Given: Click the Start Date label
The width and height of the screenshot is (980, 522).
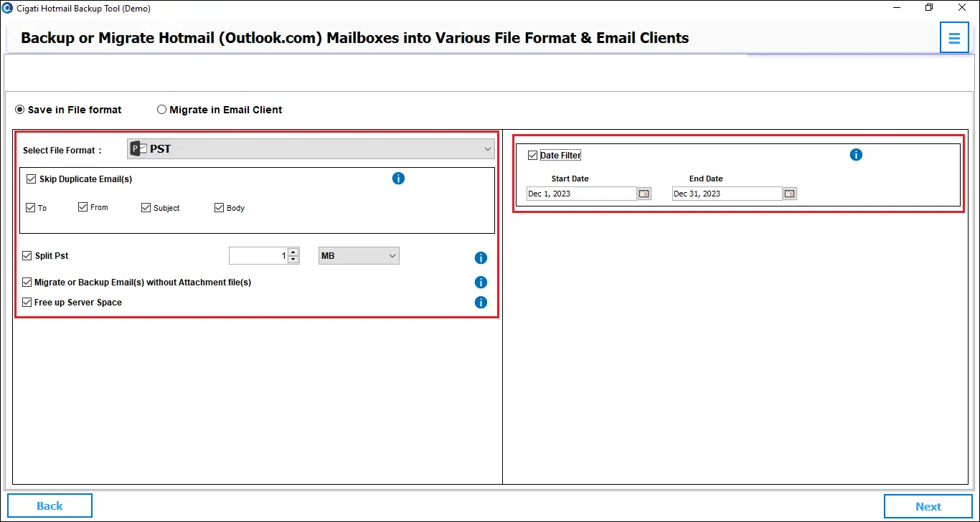Looking at the screenshot, I should click(570, 179).
